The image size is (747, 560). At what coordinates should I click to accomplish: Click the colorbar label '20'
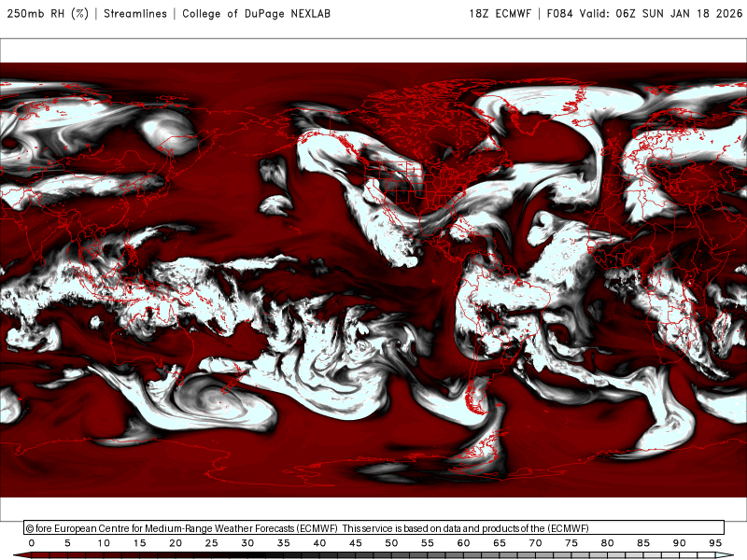(176, 543)
